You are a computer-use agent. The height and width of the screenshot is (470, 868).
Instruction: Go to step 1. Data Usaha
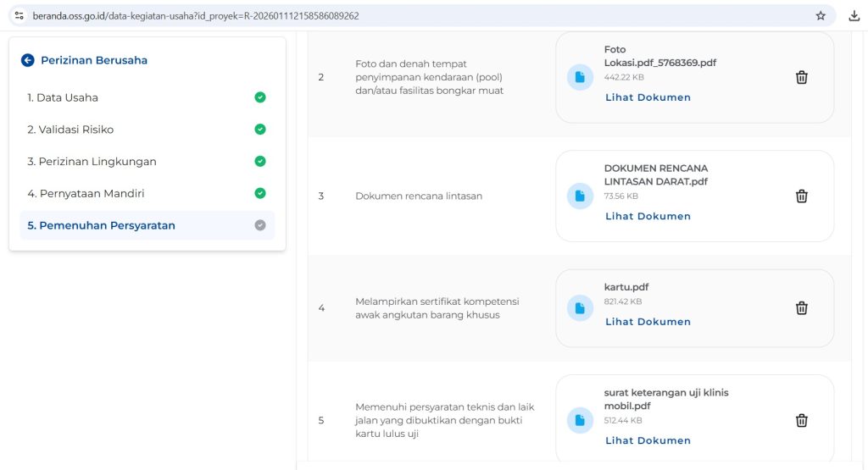pos(63,97)
